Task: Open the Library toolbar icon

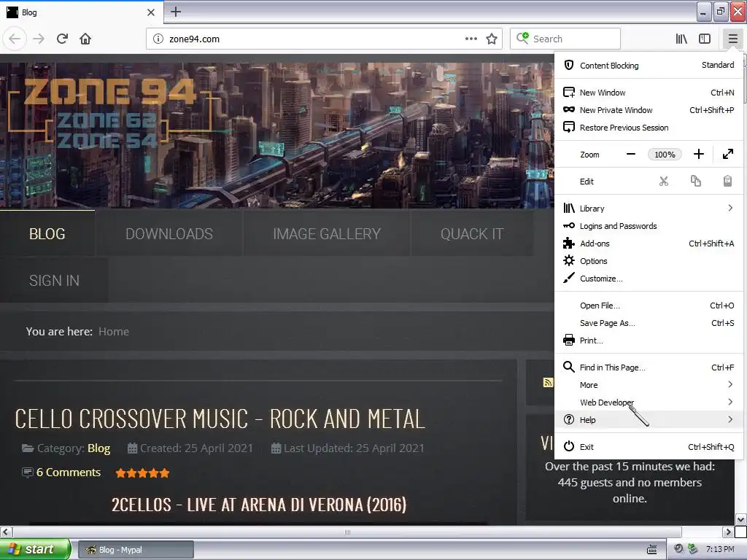Action: coord(681,39)
